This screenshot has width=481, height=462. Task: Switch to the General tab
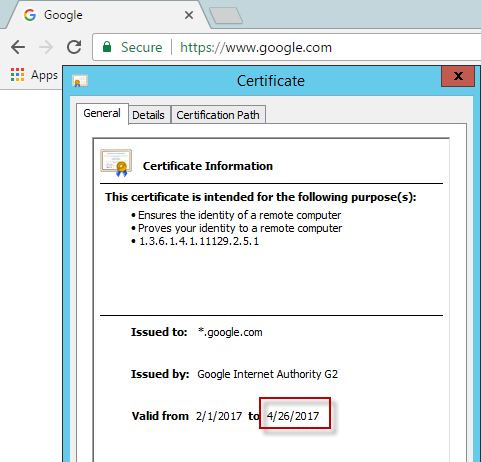click(x=102, y=113)
